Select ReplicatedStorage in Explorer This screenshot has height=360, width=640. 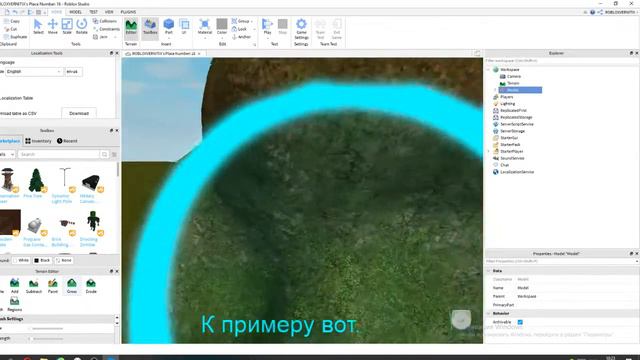pyautogui.click(x=513, y=117)
